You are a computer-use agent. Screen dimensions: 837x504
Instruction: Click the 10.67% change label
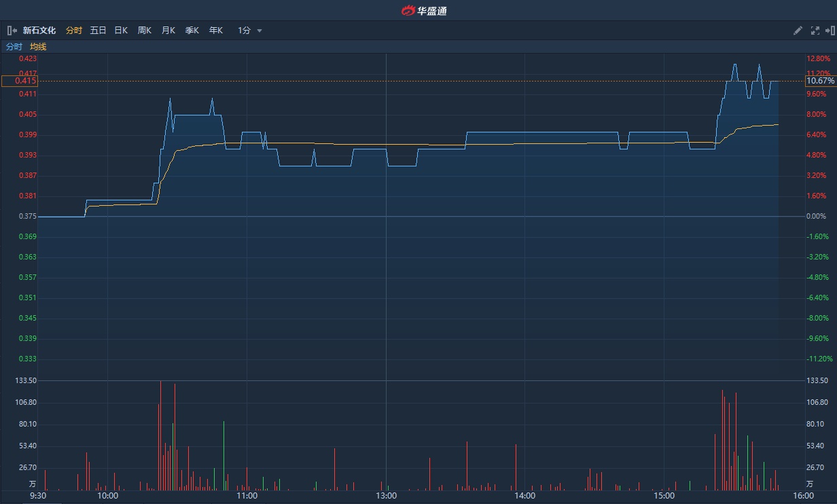[820, 81]
